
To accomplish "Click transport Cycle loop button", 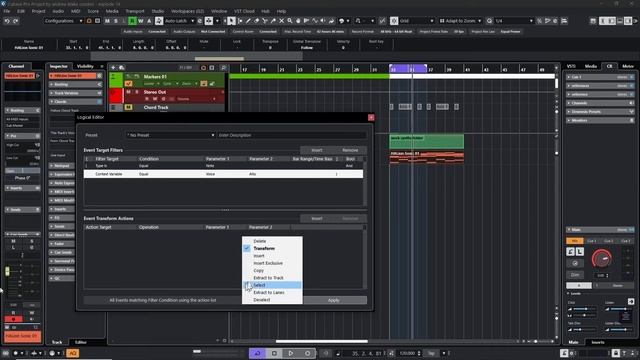I will coord(257,353).
